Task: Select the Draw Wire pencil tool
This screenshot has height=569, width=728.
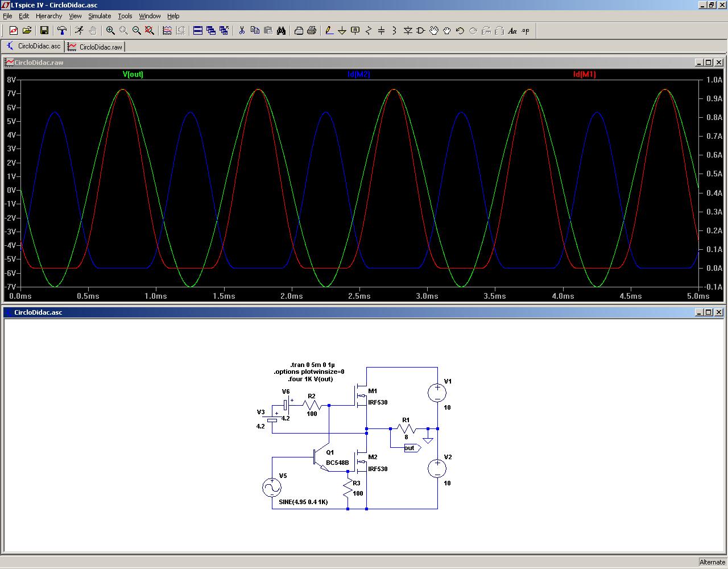Action: point(329,31)
